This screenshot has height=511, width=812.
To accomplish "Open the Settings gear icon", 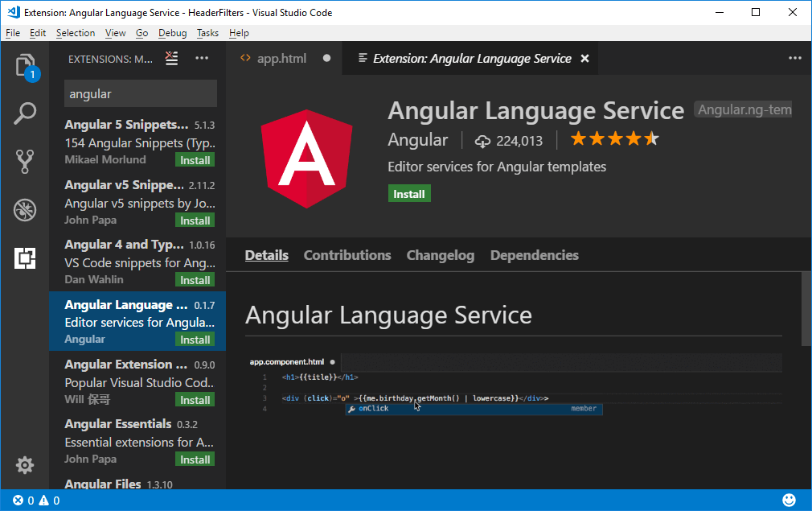I will (25, 465).
